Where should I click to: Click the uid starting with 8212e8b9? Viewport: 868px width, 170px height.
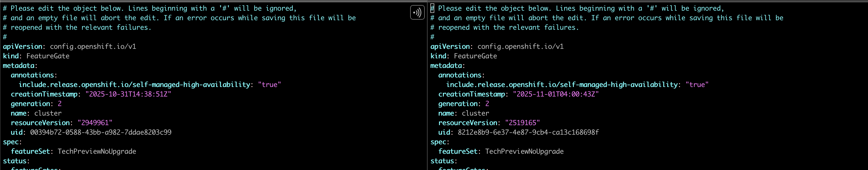click(528, 132)
